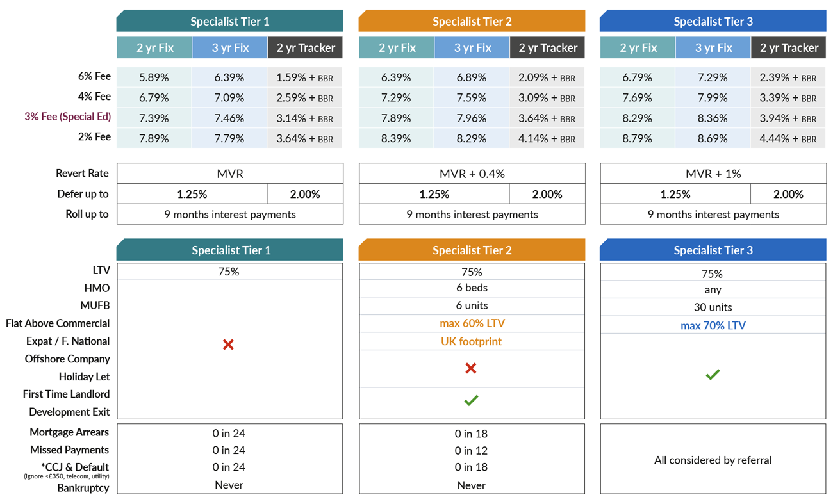The image size is (833, 504).
Task: Select the top orange Specialist Tier 2 header
Action: pyautogui.click(x=472, y=21)
